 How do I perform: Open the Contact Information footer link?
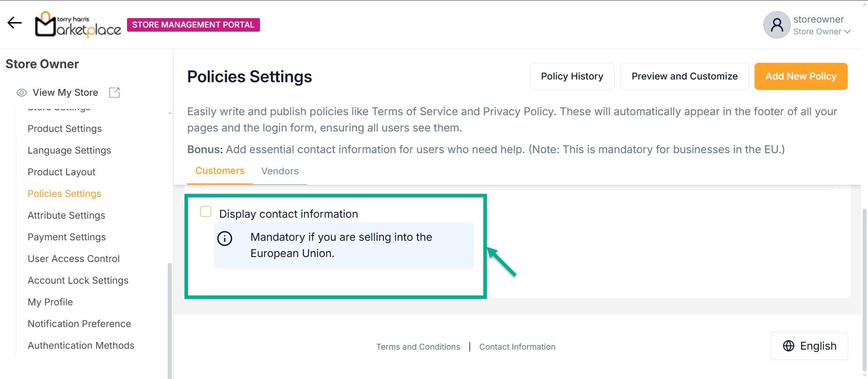517,347
